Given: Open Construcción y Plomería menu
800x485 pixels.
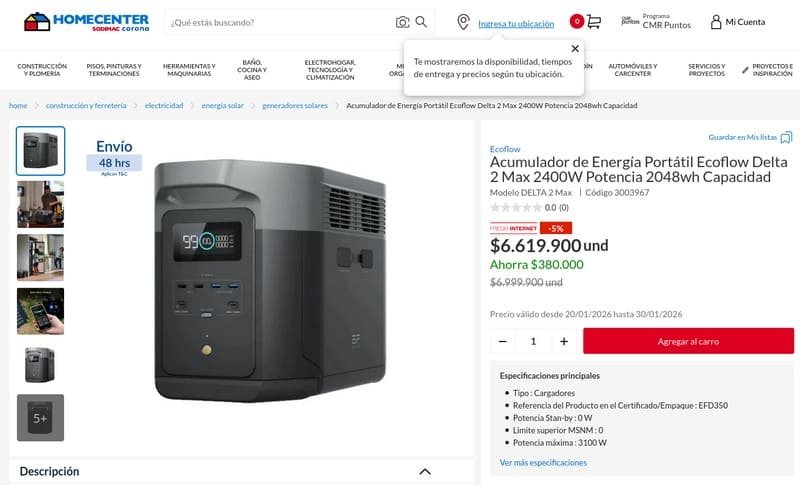Looking at the screenshot, I should point(42,70).
